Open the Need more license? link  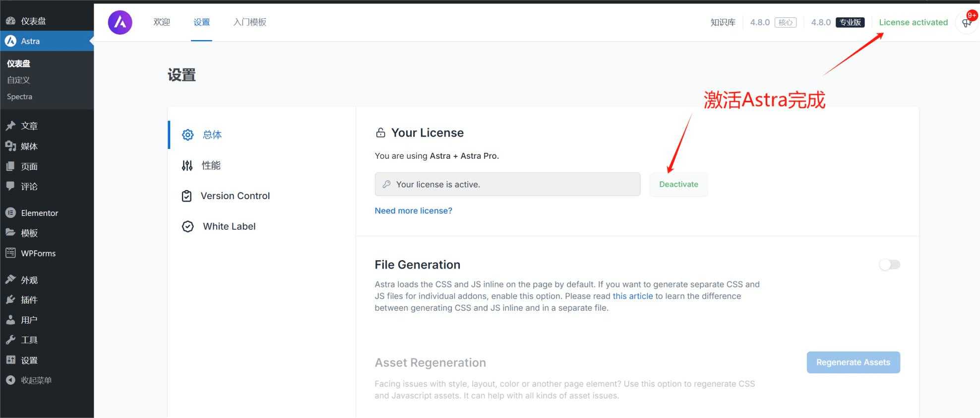click(x=413, y=210)
